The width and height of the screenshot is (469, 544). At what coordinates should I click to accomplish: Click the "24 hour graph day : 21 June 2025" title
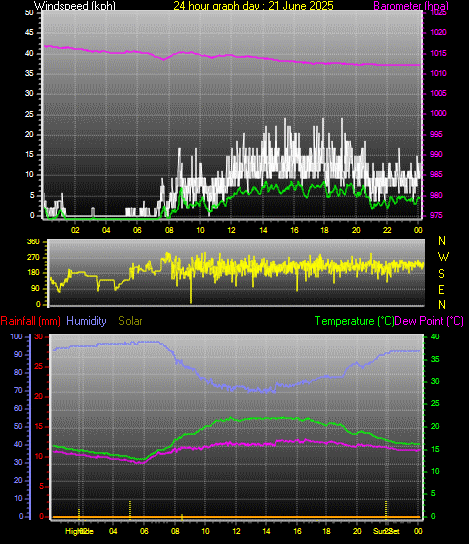pos(253,6)
